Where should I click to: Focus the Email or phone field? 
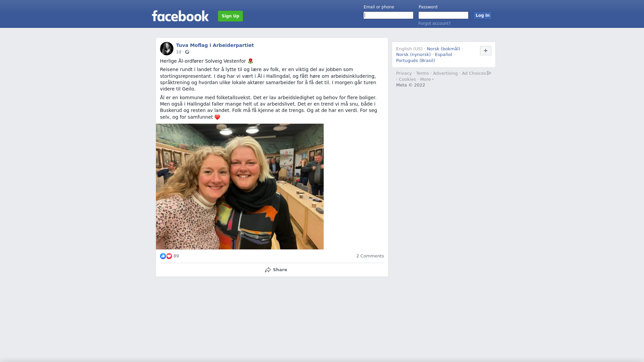[388, 15]
